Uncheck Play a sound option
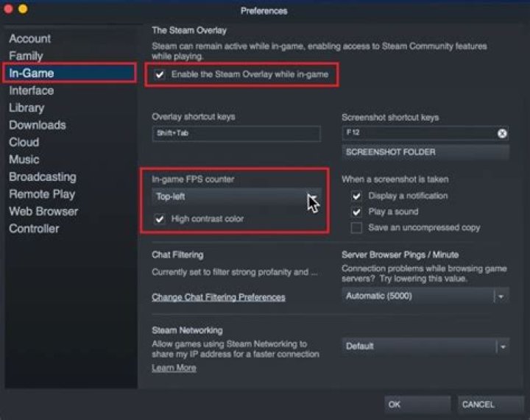The image size is (530, 420). (x=356, y=212)
